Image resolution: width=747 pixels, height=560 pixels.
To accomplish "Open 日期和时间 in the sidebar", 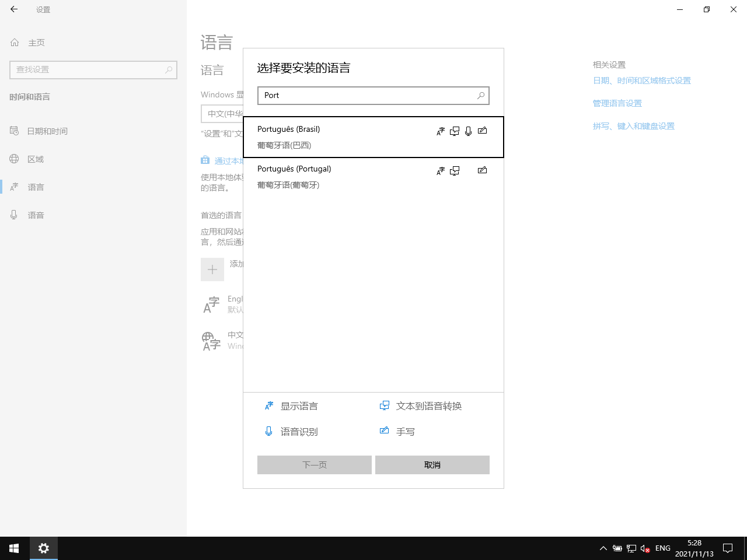I will [x=47, y=131].
